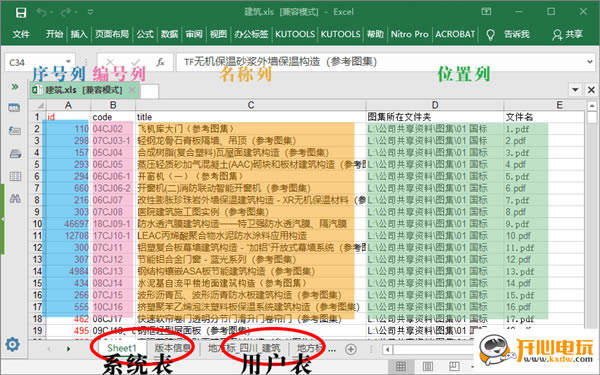Click the Save icon in title bar
Image resolution: width=600 pixels, height=375 pixels.
[21, 13]
